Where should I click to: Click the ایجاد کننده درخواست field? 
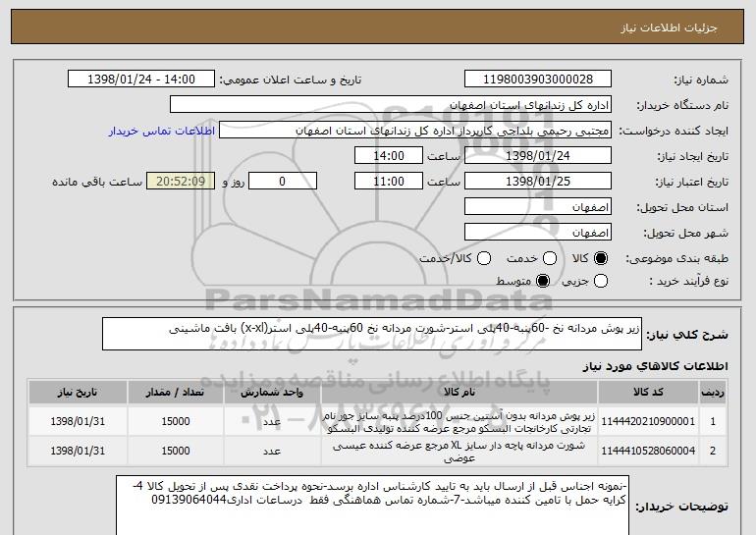coord(415,131)
